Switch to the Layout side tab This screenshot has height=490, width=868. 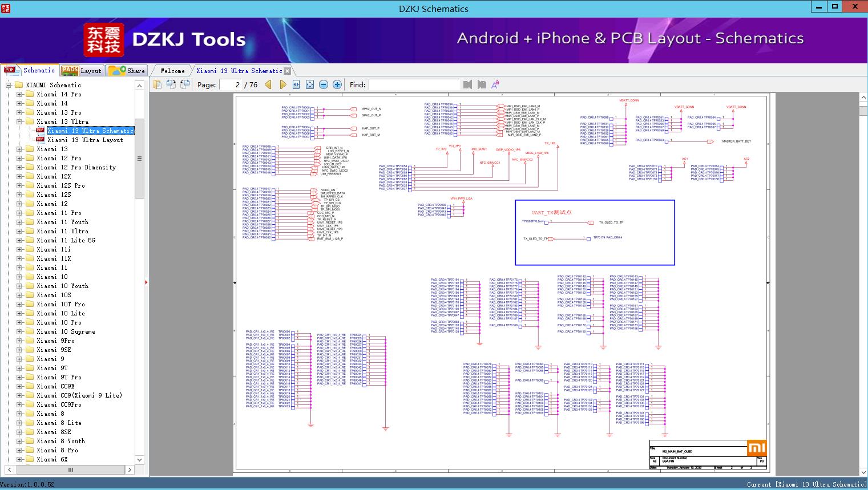(x=82, y=71)
